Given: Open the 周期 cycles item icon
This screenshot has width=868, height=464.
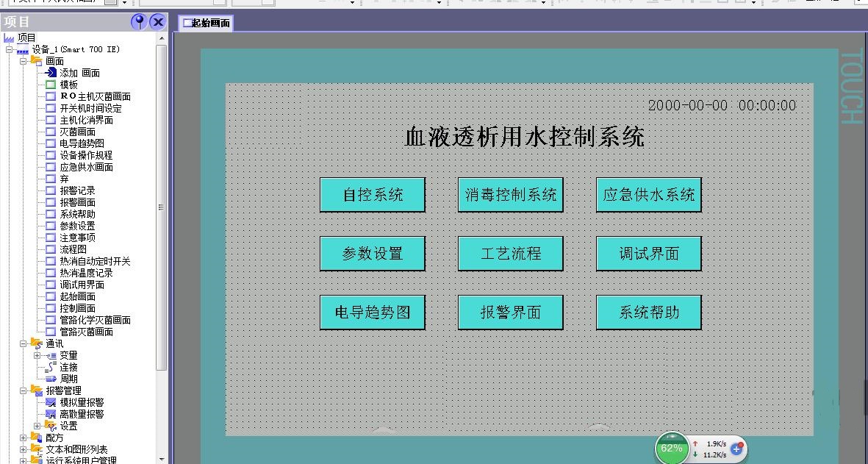Looking at the screenshot, I should 51,379.
